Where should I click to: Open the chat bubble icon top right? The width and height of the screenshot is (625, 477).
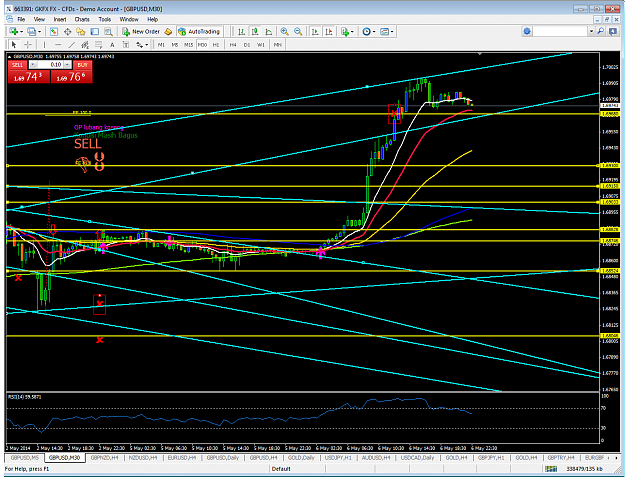(x=613, y=31)
